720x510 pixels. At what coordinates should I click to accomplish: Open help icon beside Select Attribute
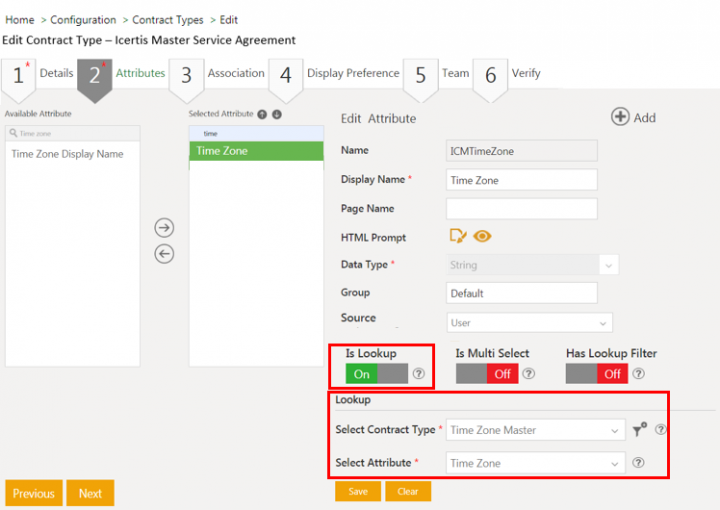[638, 462]
